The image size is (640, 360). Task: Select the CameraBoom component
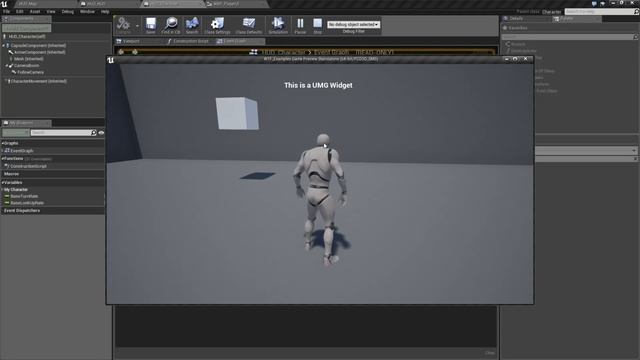27,65
